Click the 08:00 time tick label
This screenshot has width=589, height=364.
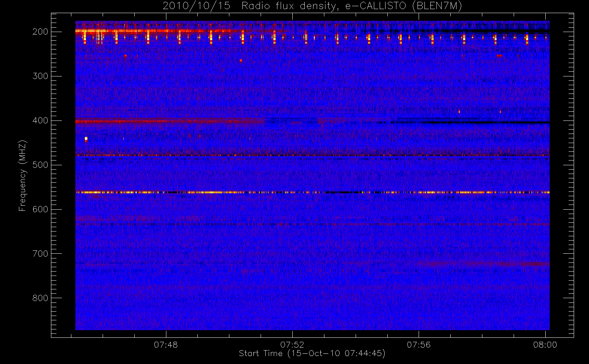click(545, 345)
